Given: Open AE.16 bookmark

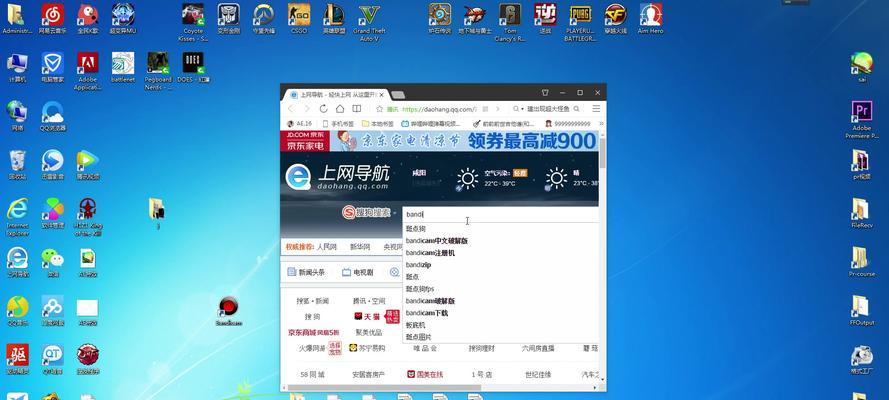Looking at the screenshot, I should pos(300,124).
